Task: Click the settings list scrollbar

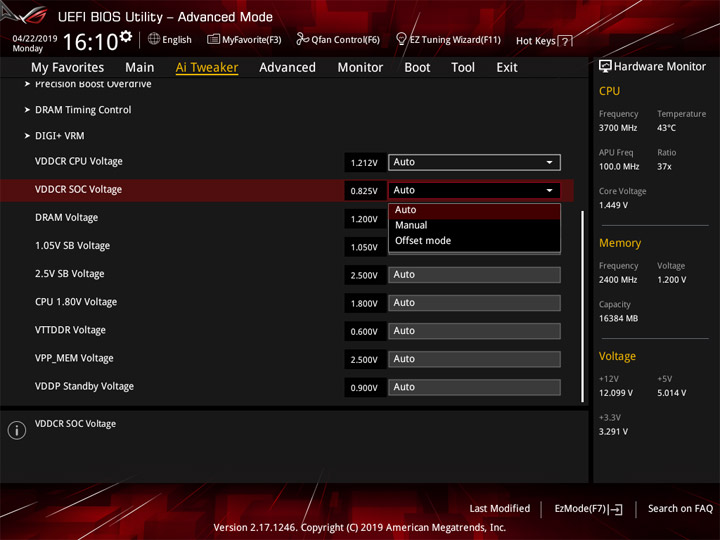Action: tap(583, 307)
